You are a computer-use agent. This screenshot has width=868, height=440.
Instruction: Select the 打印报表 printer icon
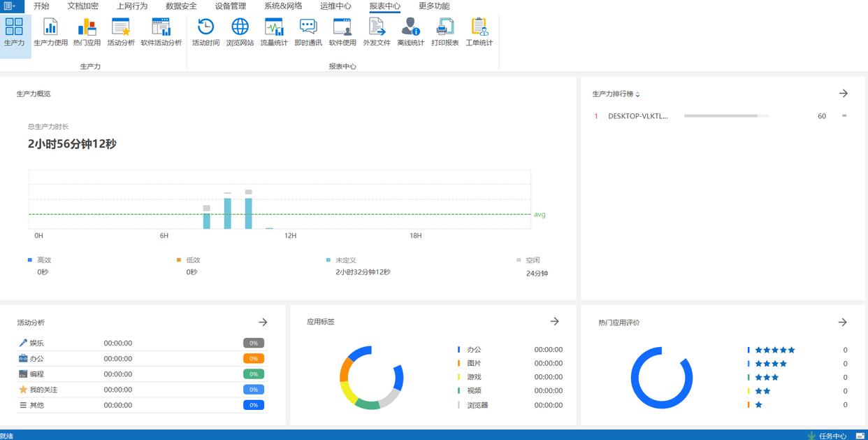[x=445, y=32]
